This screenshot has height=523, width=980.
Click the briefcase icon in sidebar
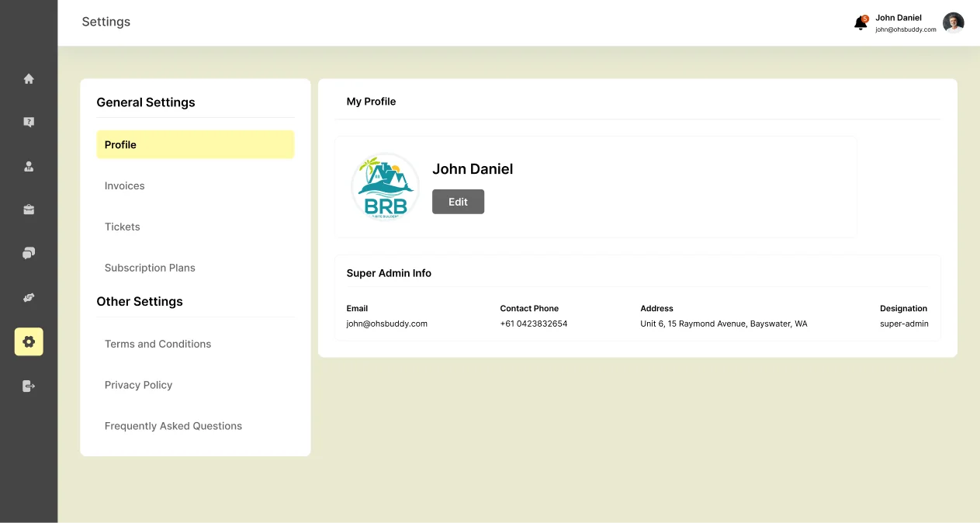(29, 210)
